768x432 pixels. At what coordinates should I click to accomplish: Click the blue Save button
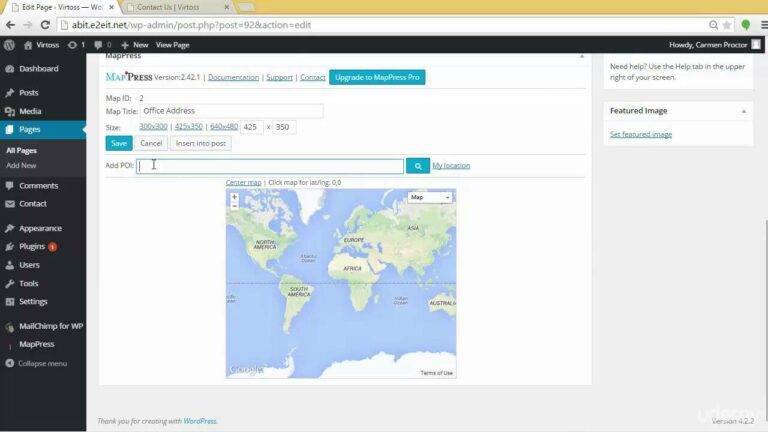click(x=118, y=143)
